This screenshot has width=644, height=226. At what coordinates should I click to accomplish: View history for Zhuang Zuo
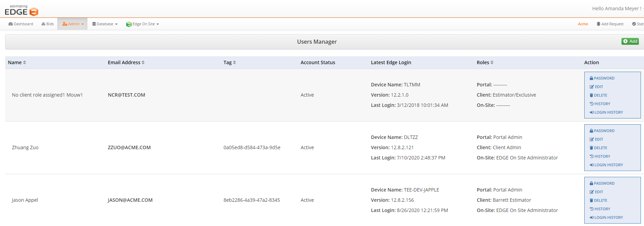click(x=600, y=156)
